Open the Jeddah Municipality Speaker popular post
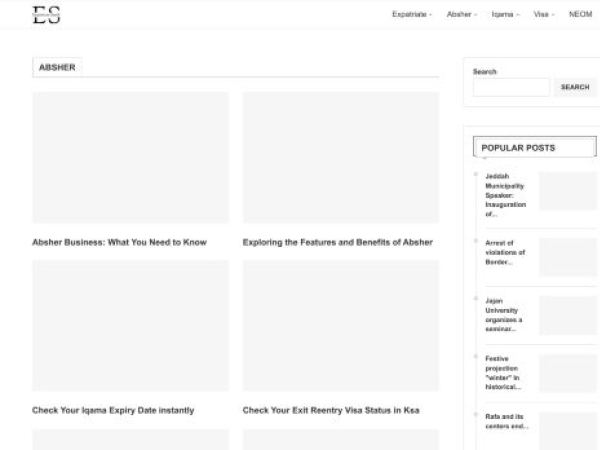The height and width of the screenshot is (450, 600). point(504,194)
